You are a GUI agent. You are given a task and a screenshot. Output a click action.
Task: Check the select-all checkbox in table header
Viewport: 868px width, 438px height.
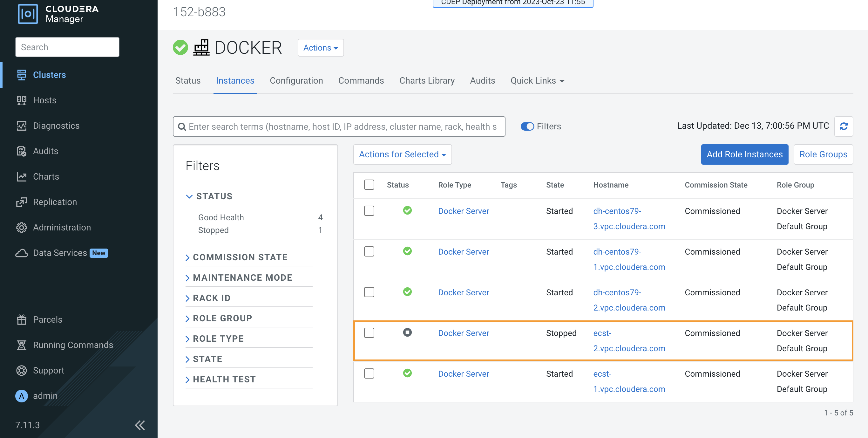pyautogui.click(x=369, y=185)
